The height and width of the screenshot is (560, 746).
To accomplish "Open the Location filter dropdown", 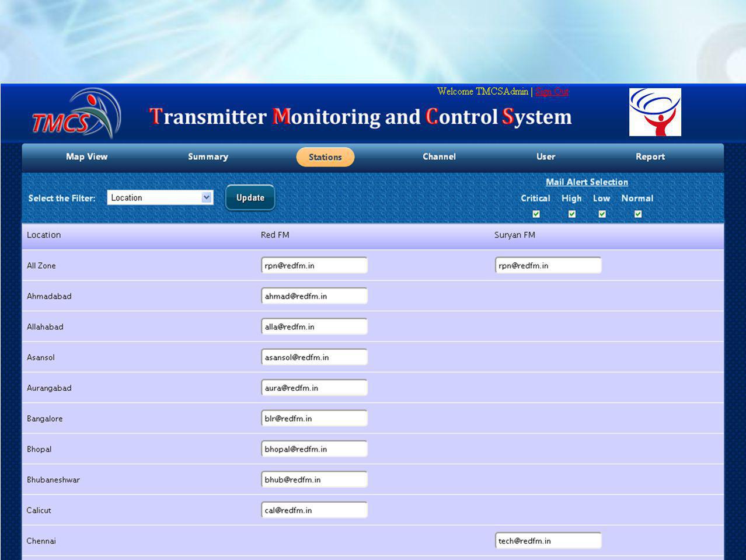I will (x=160, y=197).
